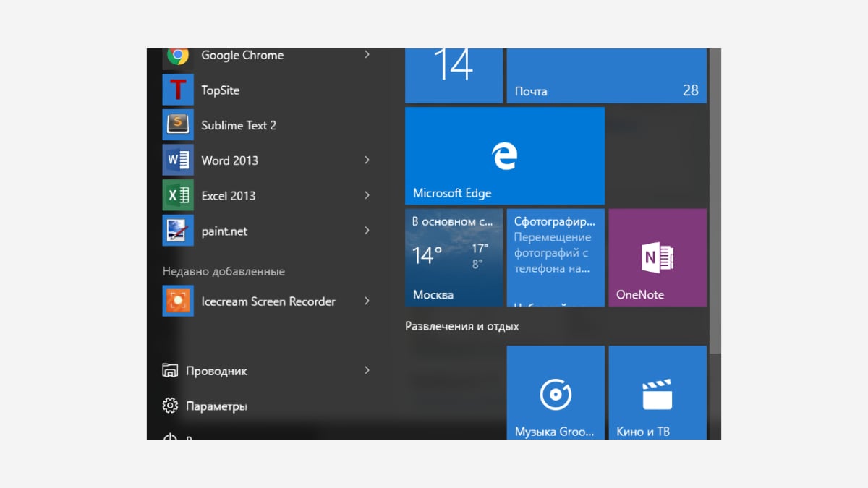Viewport: 868px width, 488px height.
Task: Click the red TopSite icon
Action: (x=178, y=90)
